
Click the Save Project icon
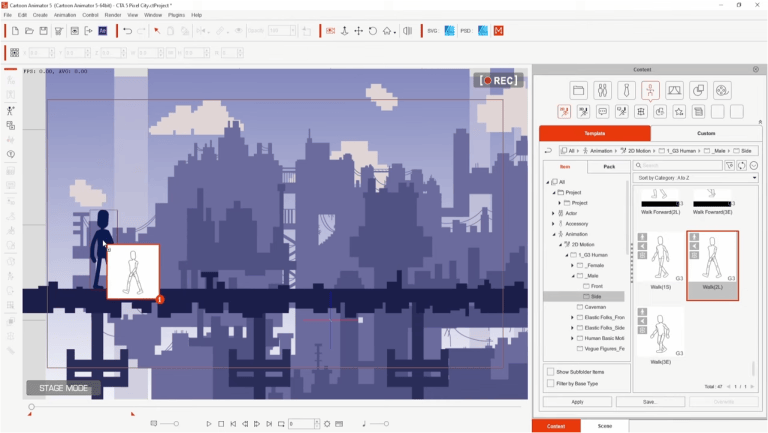tap(44, 31)
